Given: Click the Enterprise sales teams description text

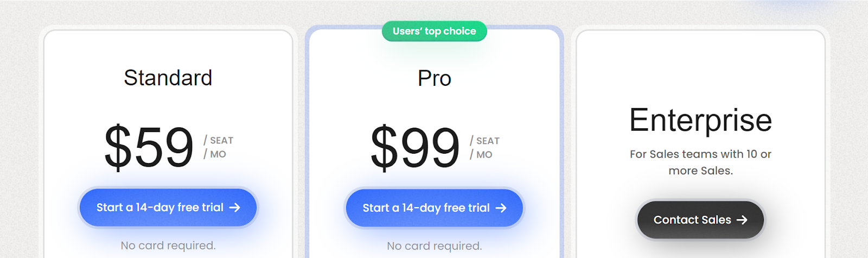Looking at the screenshot, I should click(x=700, y=162).
